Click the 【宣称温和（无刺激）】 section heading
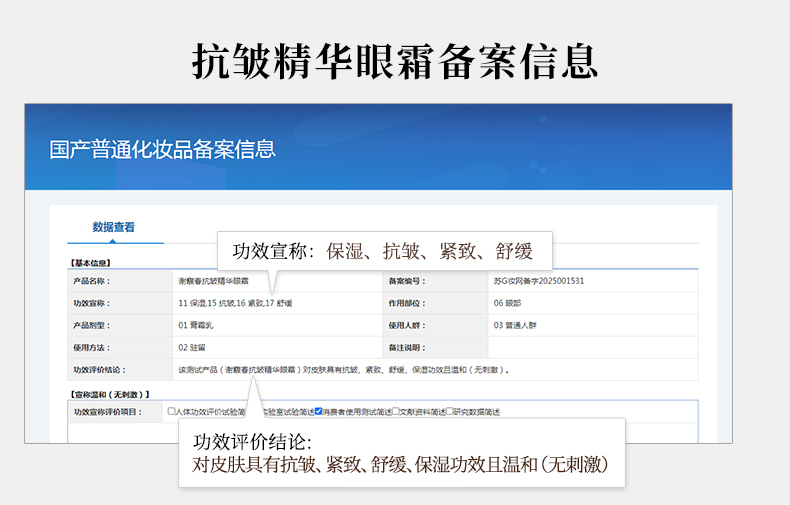 click(x=109, y=392)
